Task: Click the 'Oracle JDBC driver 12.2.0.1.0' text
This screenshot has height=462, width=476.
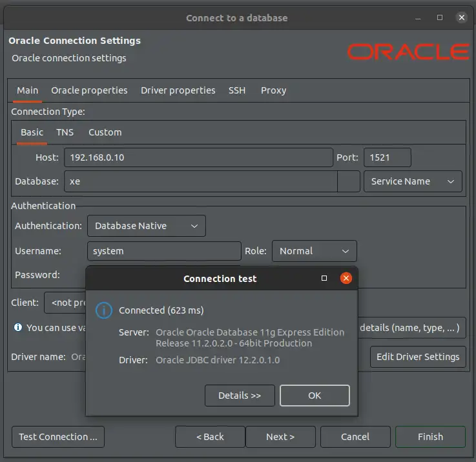Action: pos(218,360)
